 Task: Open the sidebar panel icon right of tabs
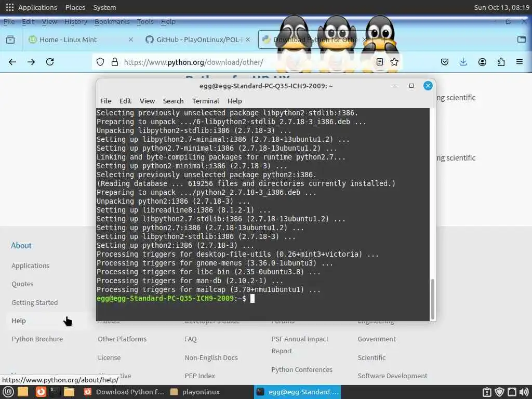pyautogui.click(x=522, y=39)
